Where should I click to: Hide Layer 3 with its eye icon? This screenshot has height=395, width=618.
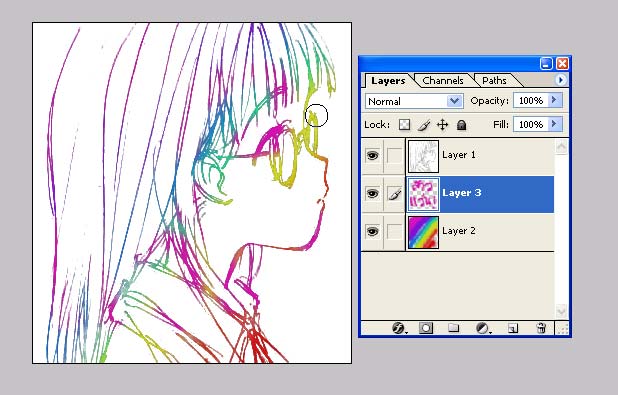coord(372,194)
